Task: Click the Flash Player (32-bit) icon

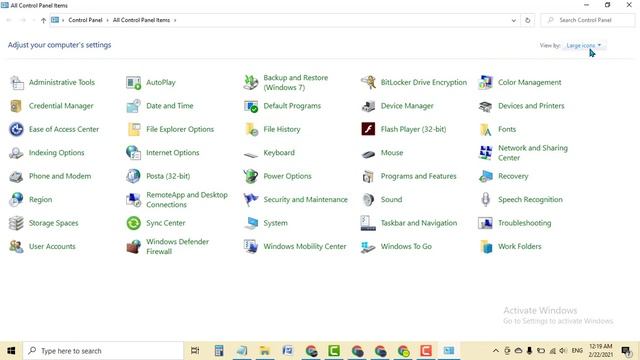Action: [x=368, y=129]
